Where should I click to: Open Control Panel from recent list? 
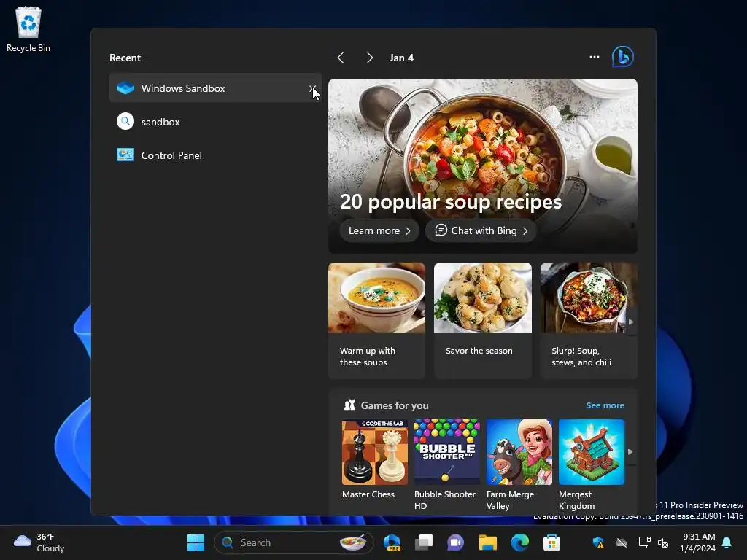point(215,155)
